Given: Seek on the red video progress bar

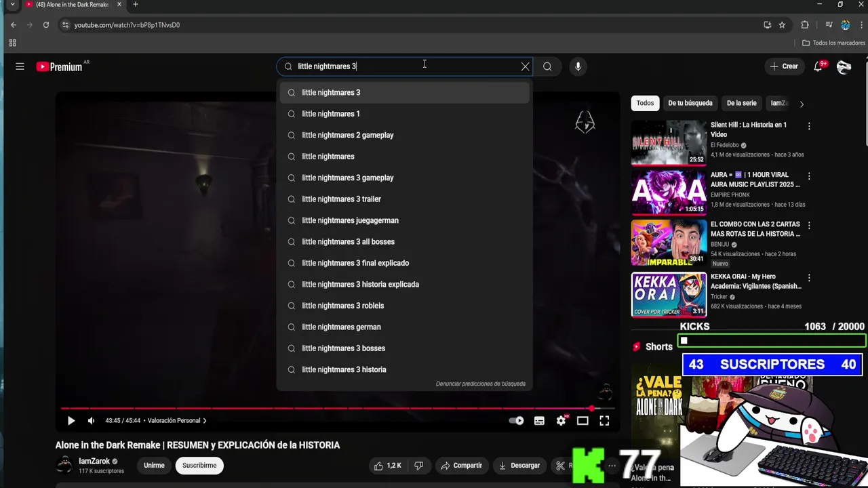Looking at the screenshot, I should [x=338, y=408].
